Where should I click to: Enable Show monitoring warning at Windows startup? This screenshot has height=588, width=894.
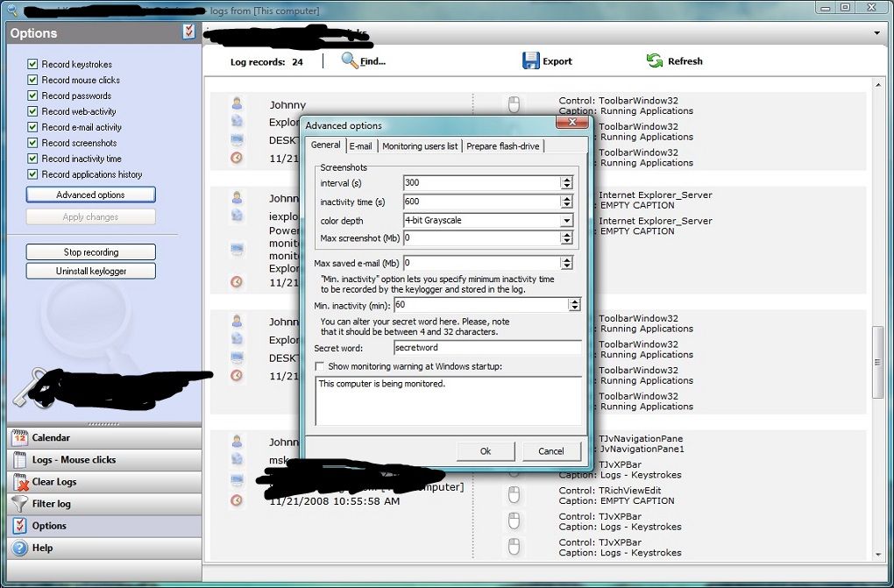click(x=320, y=366)
